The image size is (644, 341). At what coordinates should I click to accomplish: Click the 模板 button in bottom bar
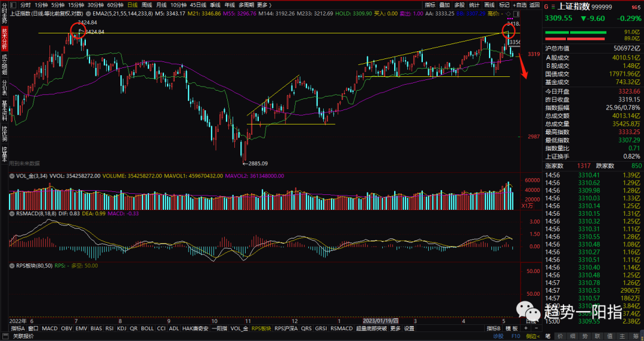[512, 328]
